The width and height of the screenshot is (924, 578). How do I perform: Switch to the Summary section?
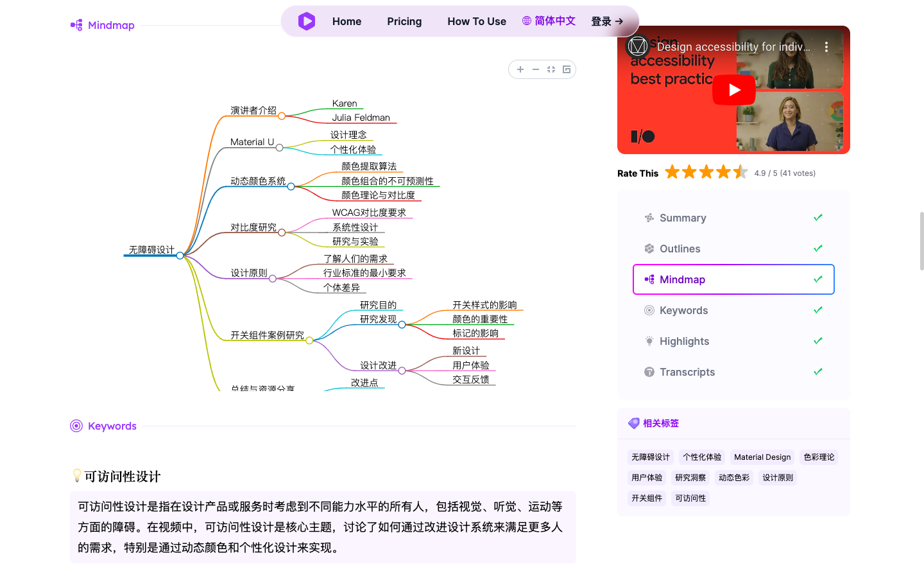pos(683,218)
